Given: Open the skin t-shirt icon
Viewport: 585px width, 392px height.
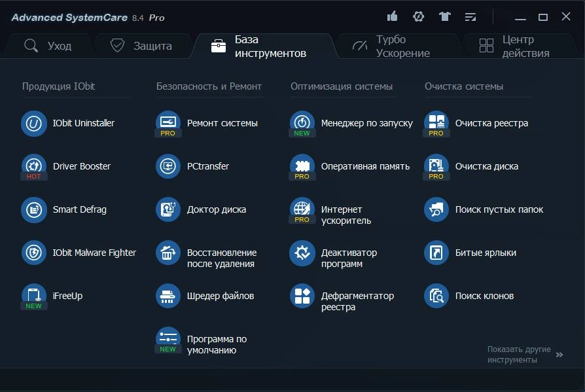Looking at the screenshot, I should [x=445, y=17].
